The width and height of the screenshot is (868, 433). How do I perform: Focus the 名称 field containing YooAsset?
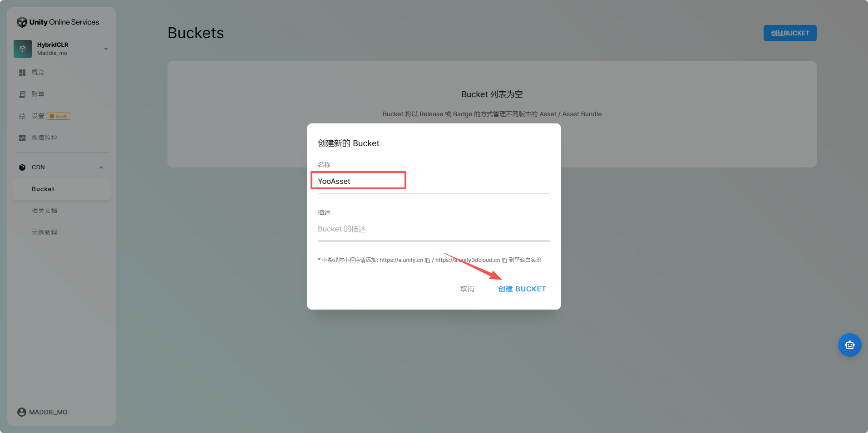tap(434, 182)
